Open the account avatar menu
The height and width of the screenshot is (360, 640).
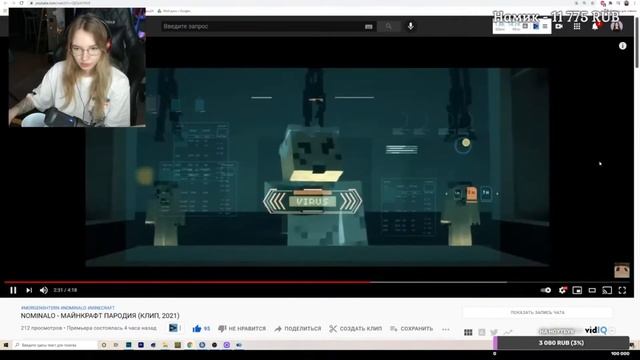tap(616, 27)
